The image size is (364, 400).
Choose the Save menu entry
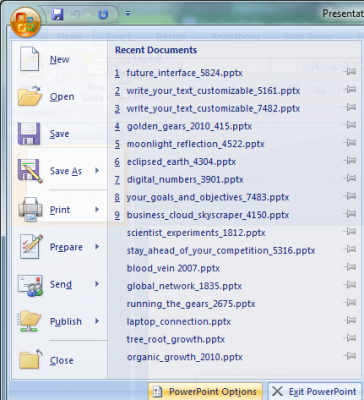pos(59,134)
